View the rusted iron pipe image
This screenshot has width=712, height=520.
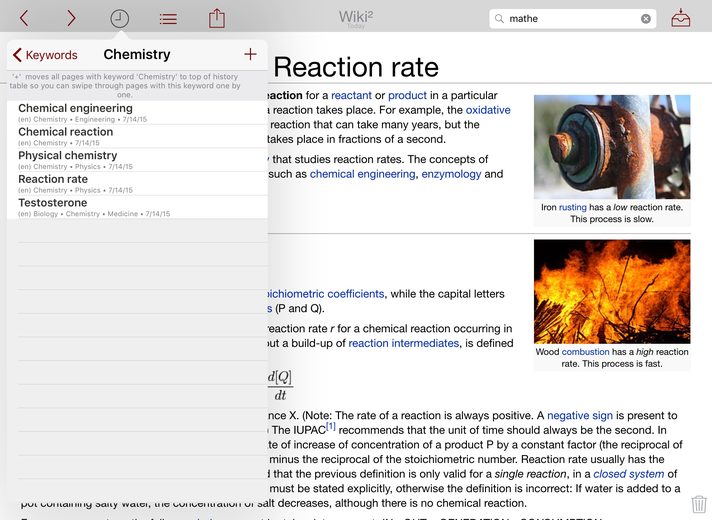click(612, 147)
